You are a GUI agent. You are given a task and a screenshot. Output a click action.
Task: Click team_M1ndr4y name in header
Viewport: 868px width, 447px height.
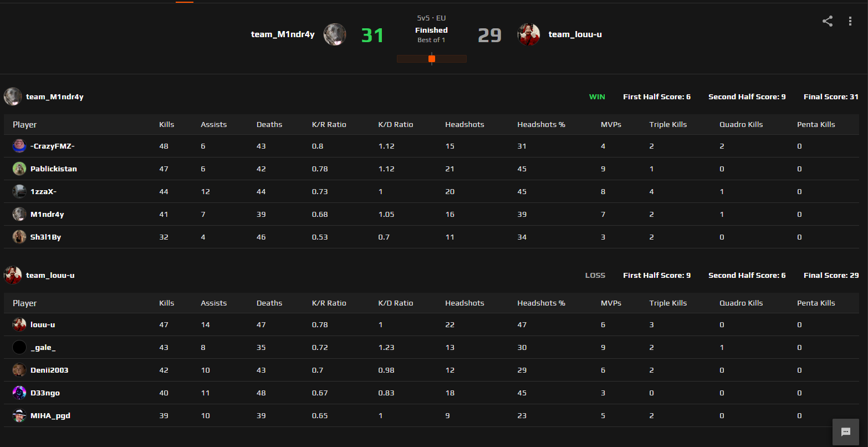click(283, 34)
